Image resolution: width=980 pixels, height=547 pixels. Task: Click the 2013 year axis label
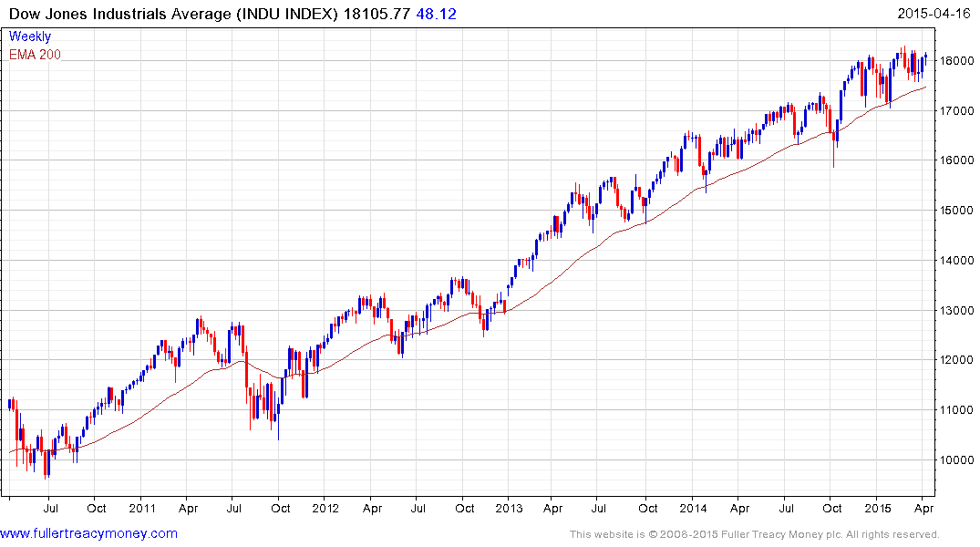pos(509,508)
